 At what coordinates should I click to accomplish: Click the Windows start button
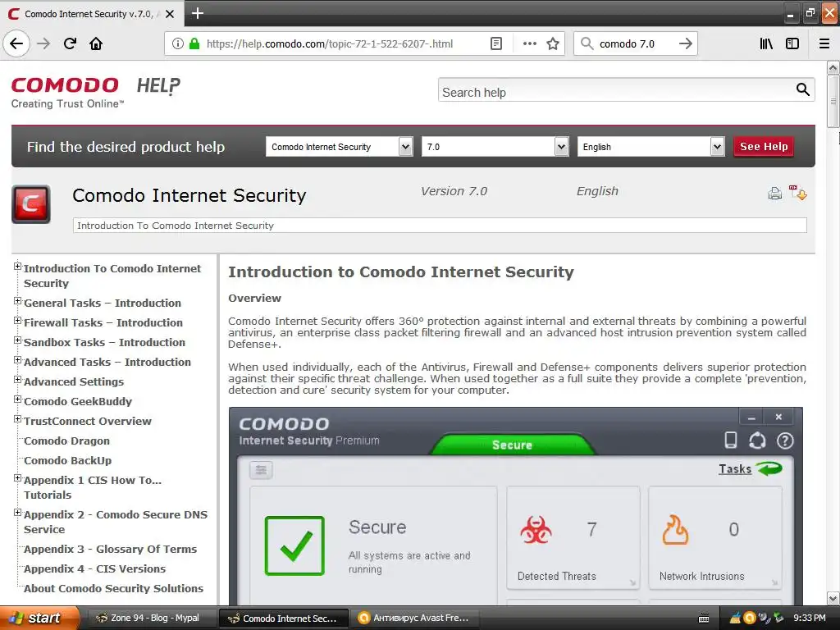[39, 618]
